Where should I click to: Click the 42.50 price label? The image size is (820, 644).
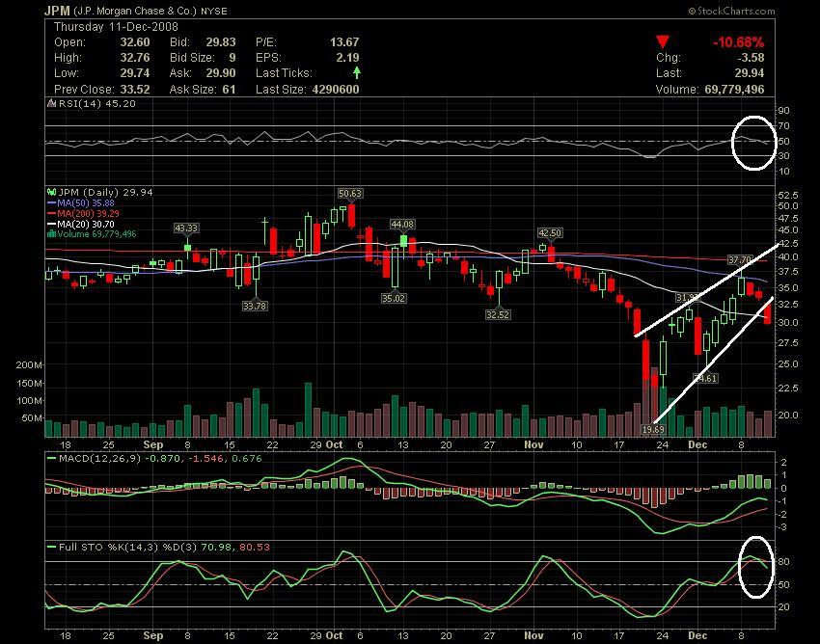point(550,233)
